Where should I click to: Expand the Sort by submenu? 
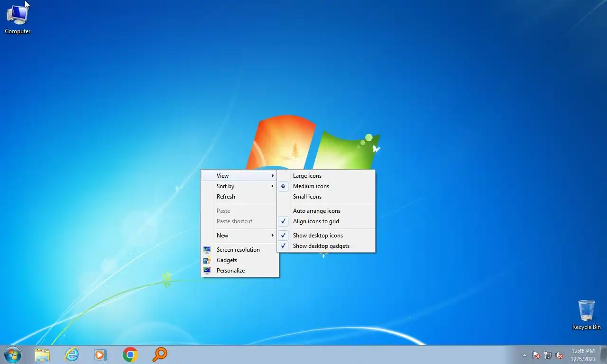point(240,186)
